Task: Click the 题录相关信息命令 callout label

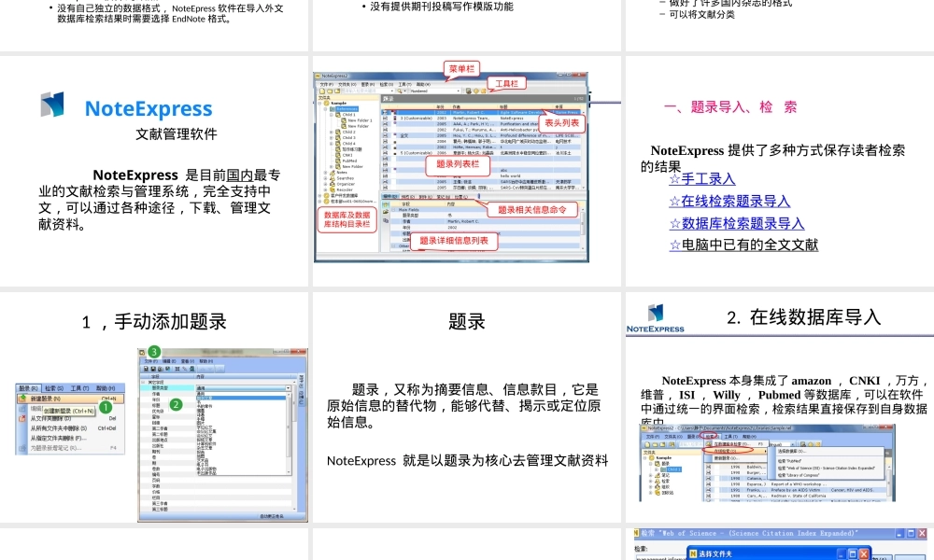Action: tap(532, 209)
